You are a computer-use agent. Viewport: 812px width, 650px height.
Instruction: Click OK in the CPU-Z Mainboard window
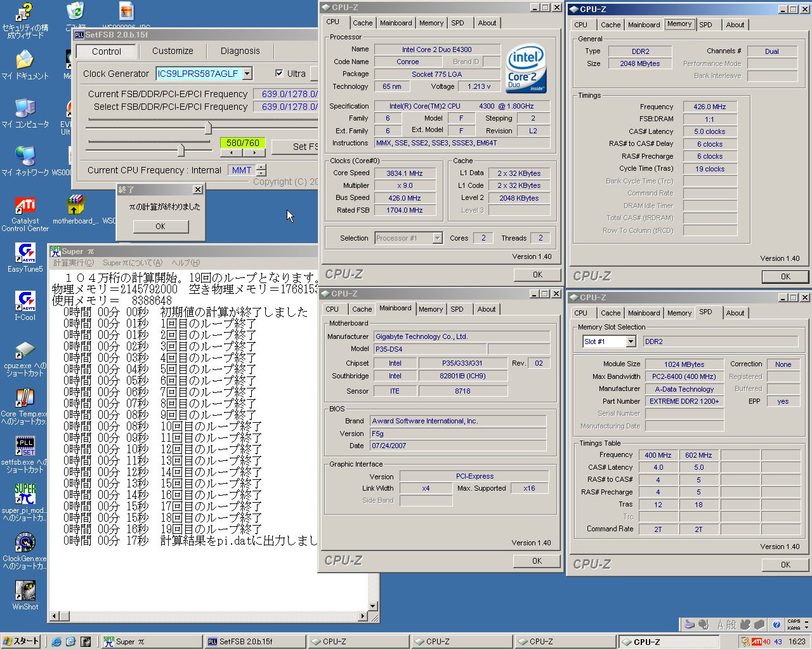click(x=537, y=561)
